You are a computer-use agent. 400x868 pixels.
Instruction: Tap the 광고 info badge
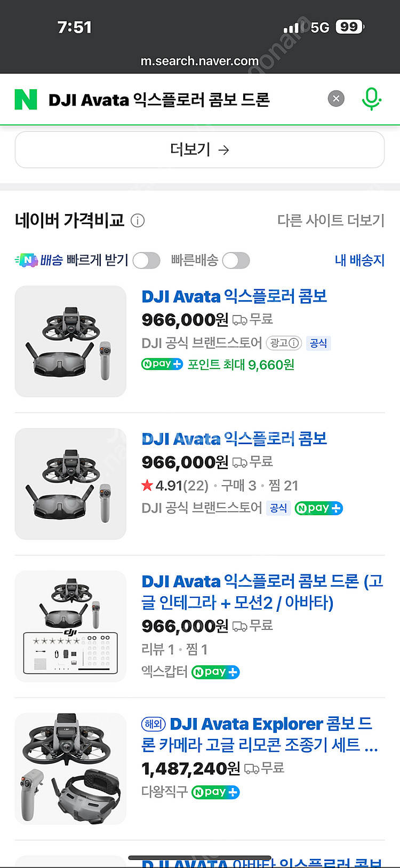284,343
